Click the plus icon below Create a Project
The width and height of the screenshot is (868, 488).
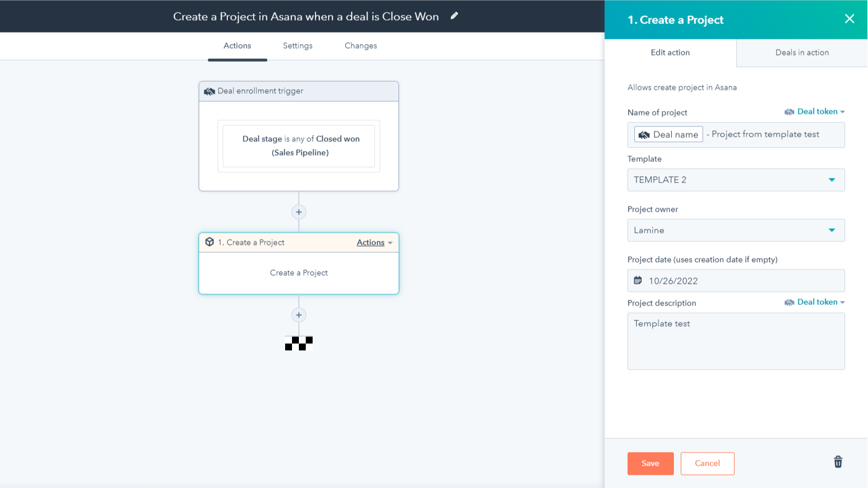299,315
